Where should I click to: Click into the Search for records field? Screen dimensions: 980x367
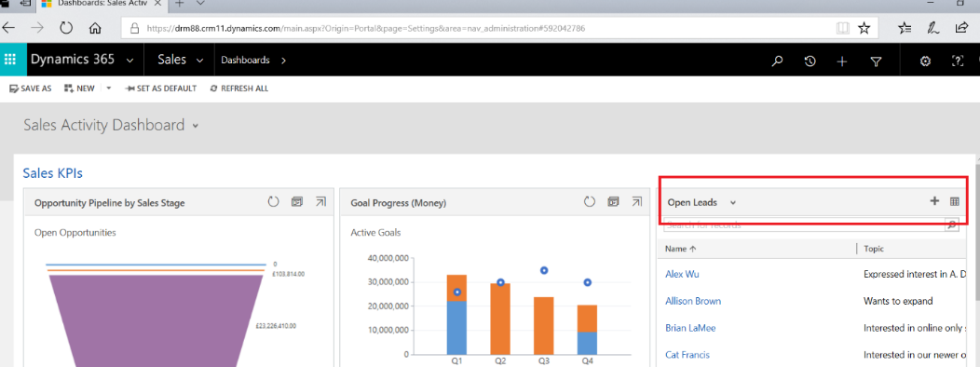[x=804, y=224]
